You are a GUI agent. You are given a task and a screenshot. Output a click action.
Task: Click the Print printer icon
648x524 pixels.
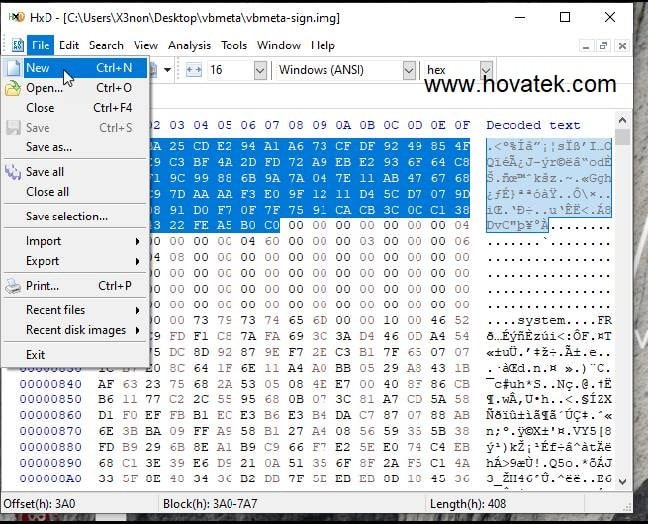click(x=13, y=286)
